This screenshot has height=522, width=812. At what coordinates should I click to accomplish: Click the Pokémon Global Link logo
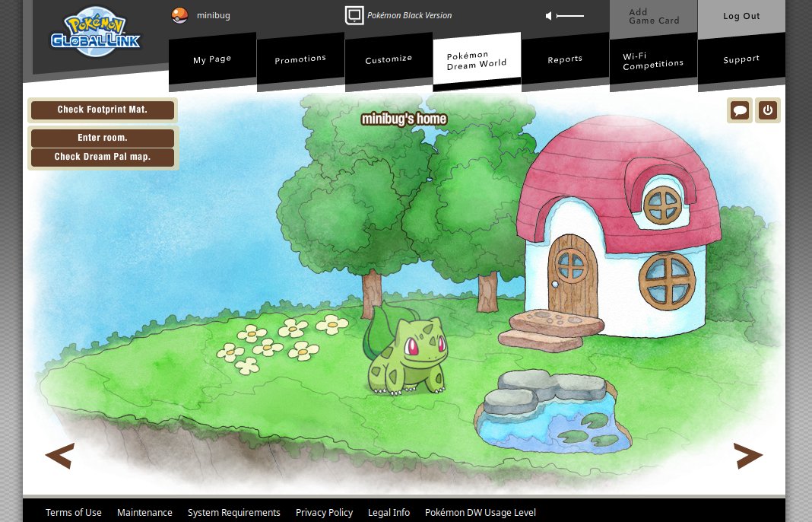tap(95, 32)
